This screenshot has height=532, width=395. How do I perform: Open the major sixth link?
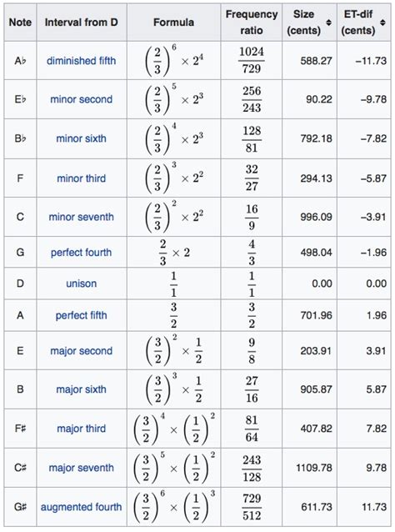tap(82, 389)
